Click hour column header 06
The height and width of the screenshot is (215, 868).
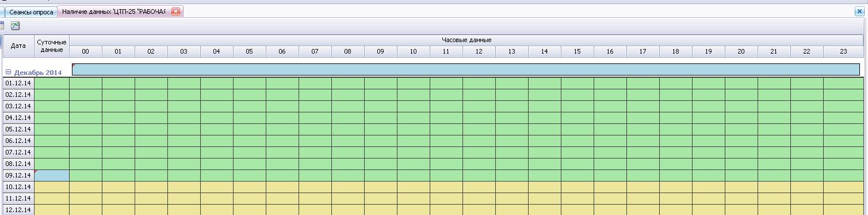[282, 51]
